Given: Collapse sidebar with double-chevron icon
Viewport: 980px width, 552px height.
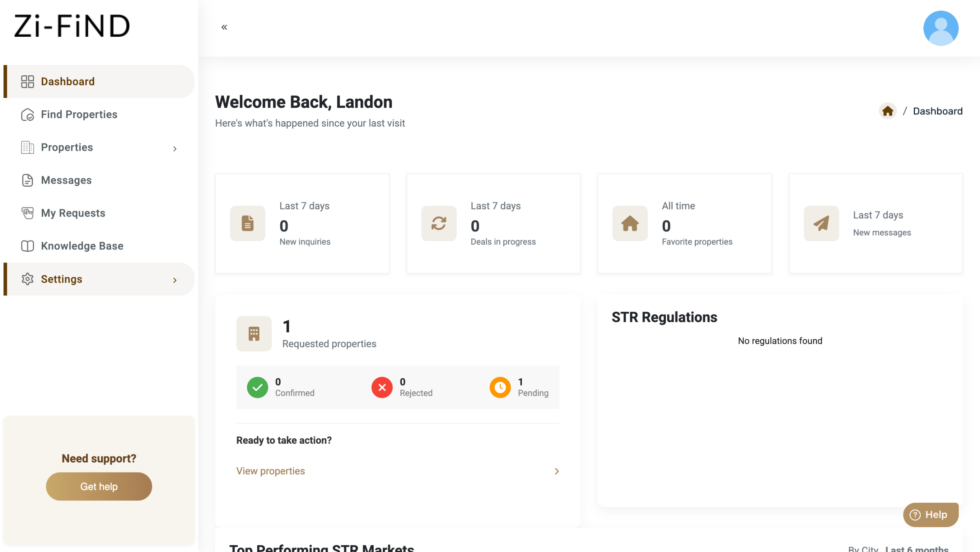Looking at the screenshot, I should click(224, 27).
